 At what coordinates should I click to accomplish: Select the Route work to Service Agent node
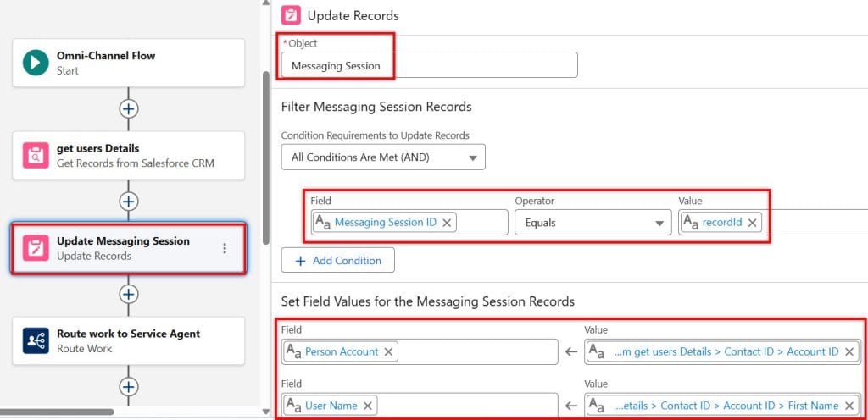click(x=129, y=340)
